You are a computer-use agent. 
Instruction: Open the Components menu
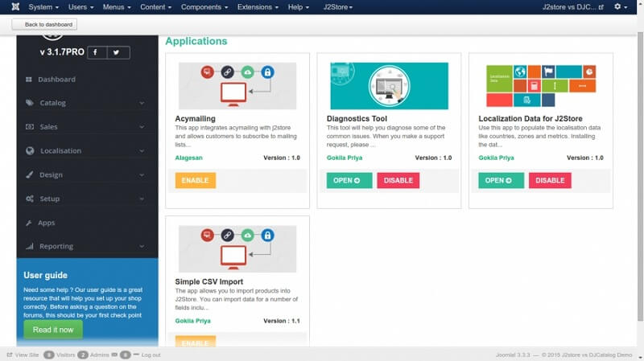204,7
